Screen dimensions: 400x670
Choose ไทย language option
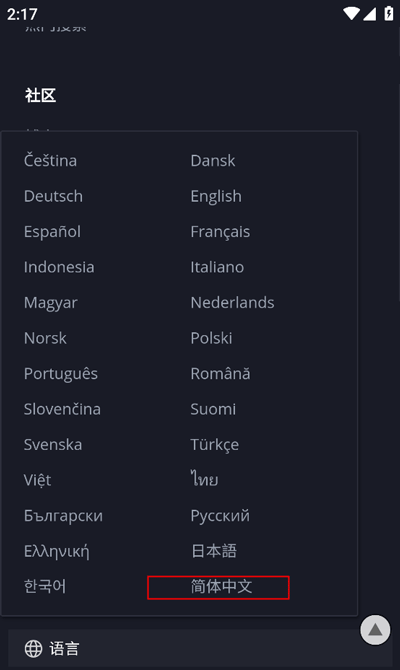click(204, 479)
